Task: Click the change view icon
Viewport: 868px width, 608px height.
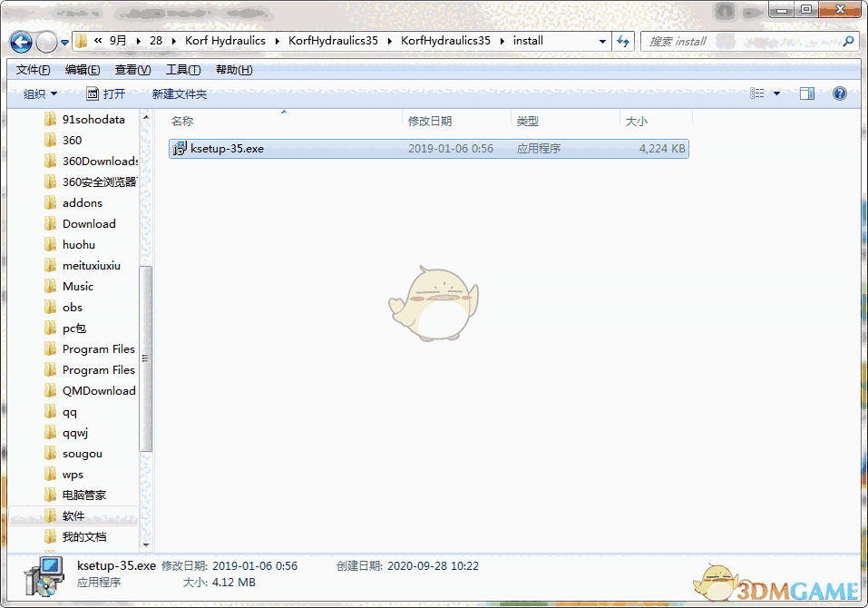Action: 756,93
